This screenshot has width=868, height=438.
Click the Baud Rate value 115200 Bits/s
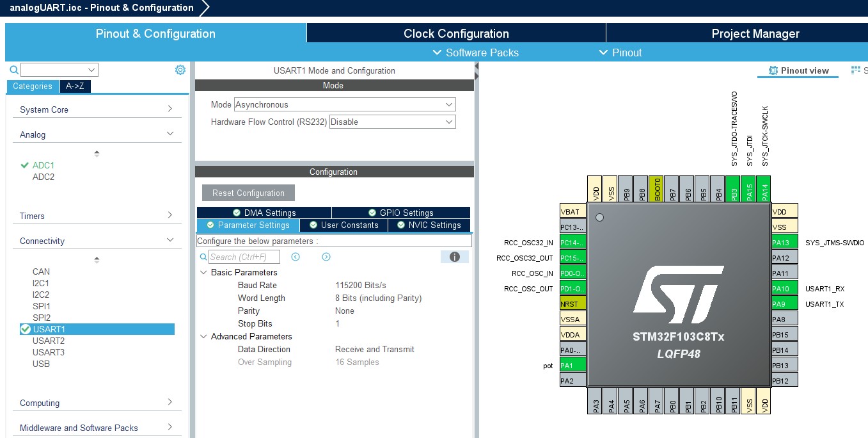pyautogui.click(x=361, y=285)
